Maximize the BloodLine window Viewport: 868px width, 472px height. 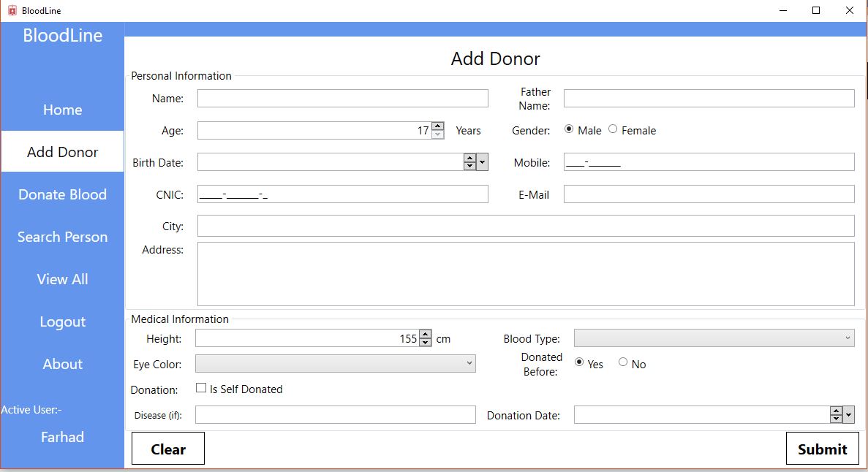[816, 10]
